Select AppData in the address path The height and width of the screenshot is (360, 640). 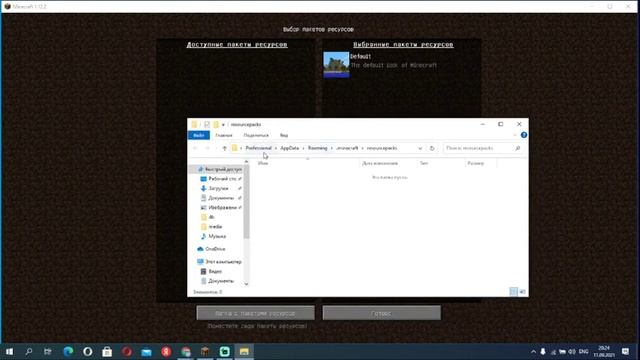coord(289,148)
